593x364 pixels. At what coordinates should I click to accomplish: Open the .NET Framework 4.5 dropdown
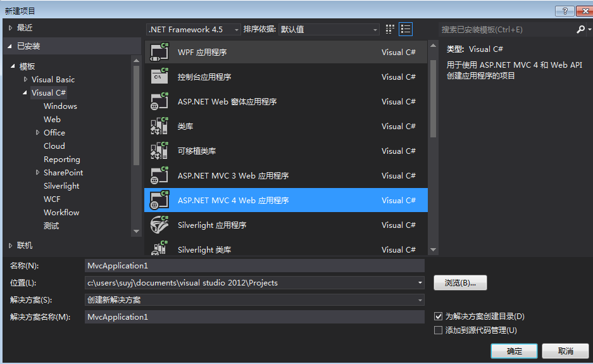tap(193, 30)
